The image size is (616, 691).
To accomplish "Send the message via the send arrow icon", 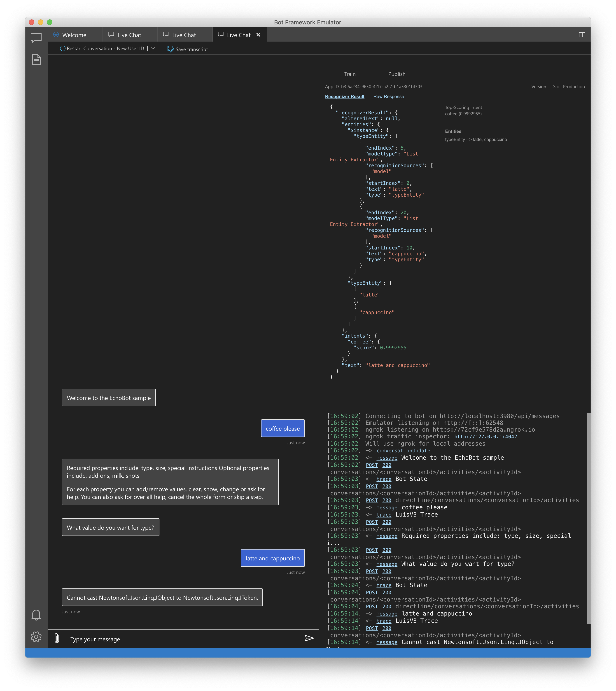I will pos(309,638).
